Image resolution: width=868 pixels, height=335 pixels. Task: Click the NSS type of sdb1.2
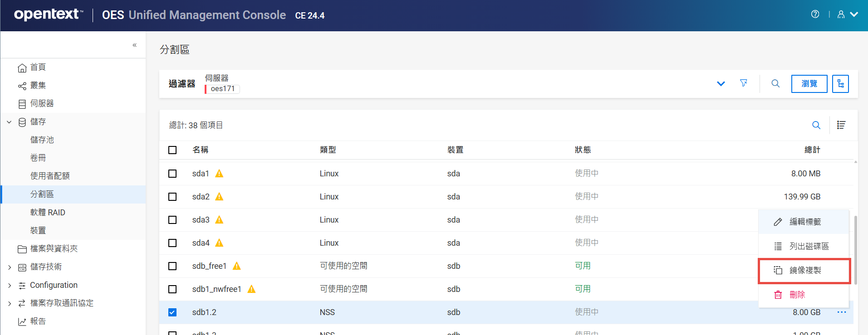[327, 312]
